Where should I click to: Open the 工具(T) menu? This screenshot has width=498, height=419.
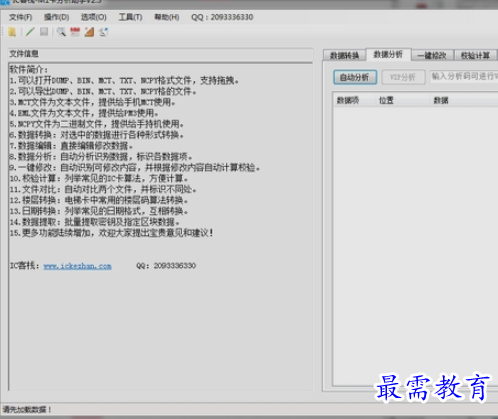[x=130, y=17]
